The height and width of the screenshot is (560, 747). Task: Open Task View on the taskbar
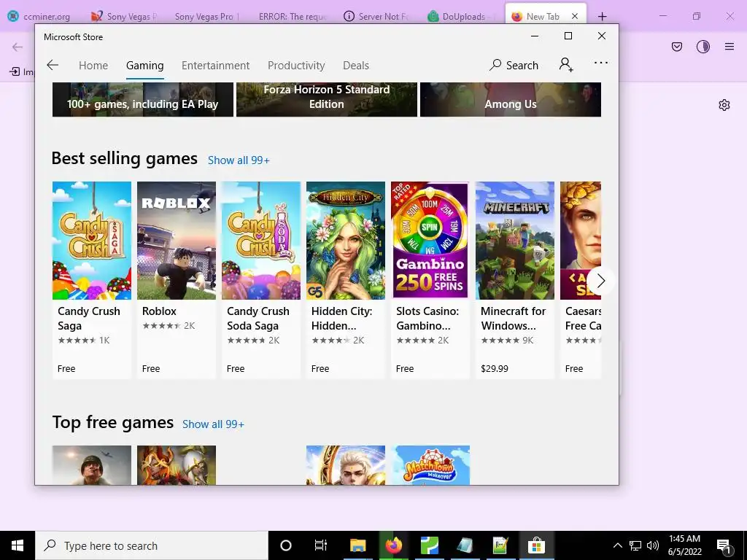coord(321,545)
